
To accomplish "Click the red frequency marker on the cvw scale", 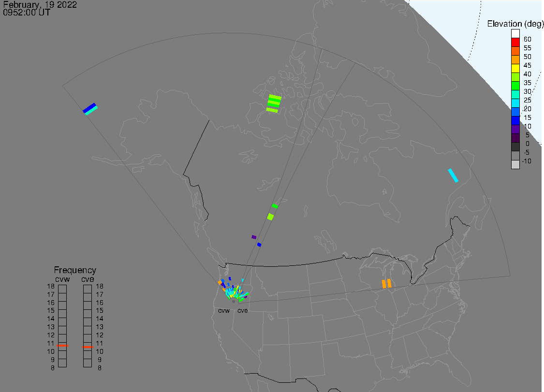I will point(62,346).
